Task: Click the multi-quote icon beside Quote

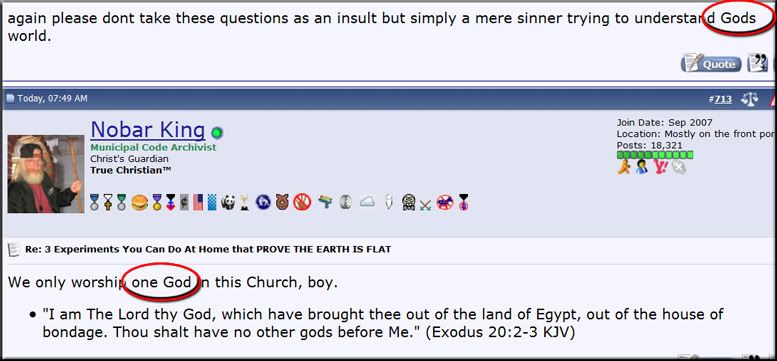Action: click(758, 63)
